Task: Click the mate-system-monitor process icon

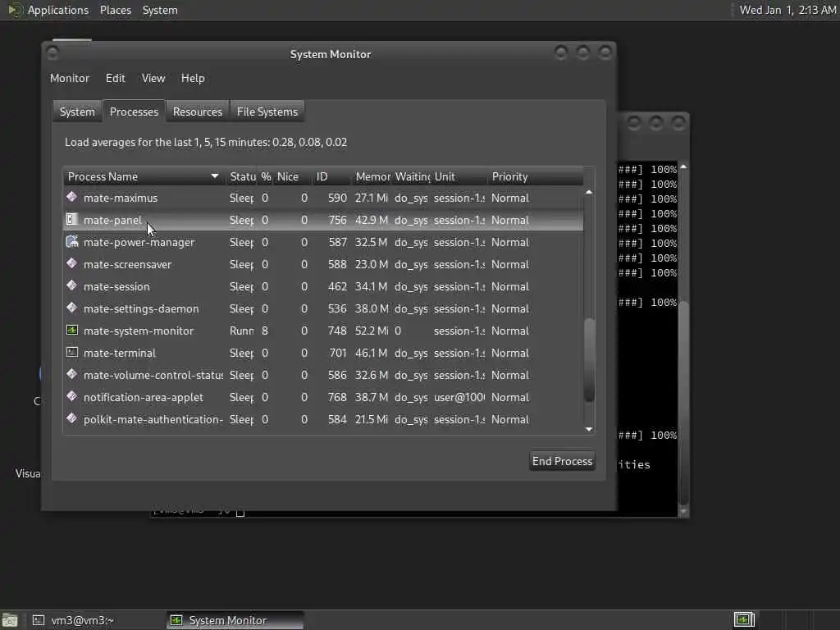Action: [72, 330]
